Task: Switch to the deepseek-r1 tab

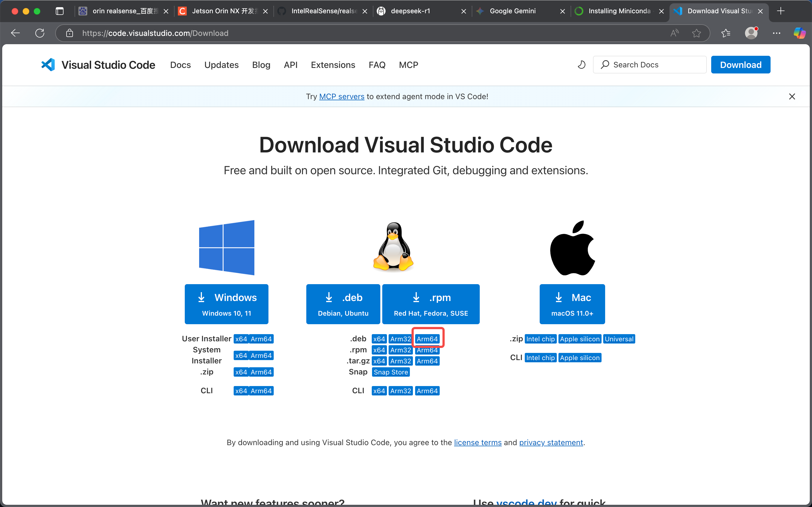Action: pyautogui.click(x=422, y=11)
